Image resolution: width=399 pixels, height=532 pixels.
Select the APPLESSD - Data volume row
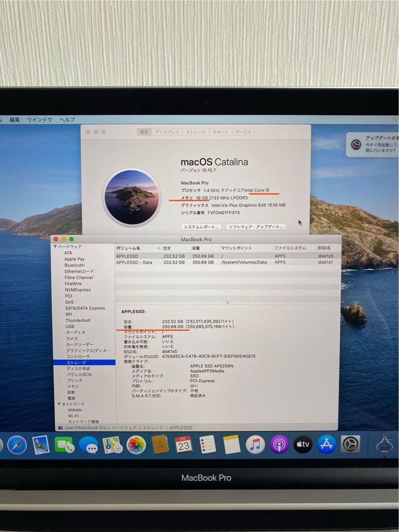click(x=227, y=262)
